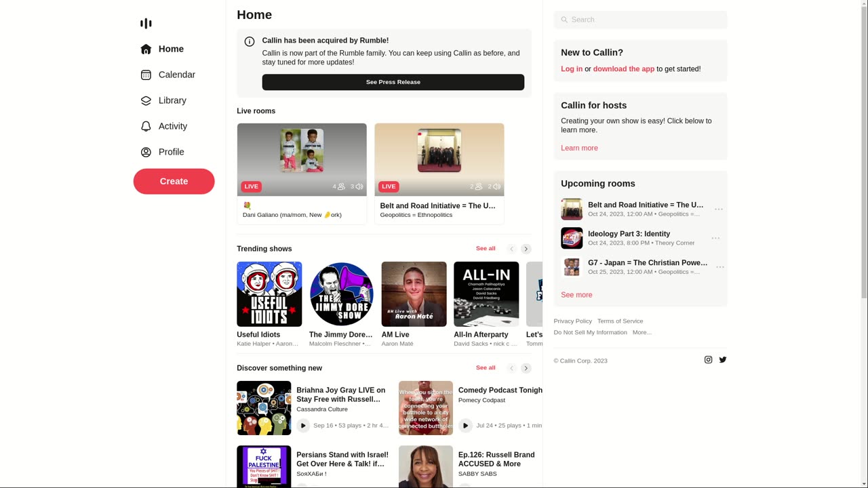Viewport: 868px width, 488px height.
Task: Open Callin Instagram icon
Action: click(x=709, y=360)
